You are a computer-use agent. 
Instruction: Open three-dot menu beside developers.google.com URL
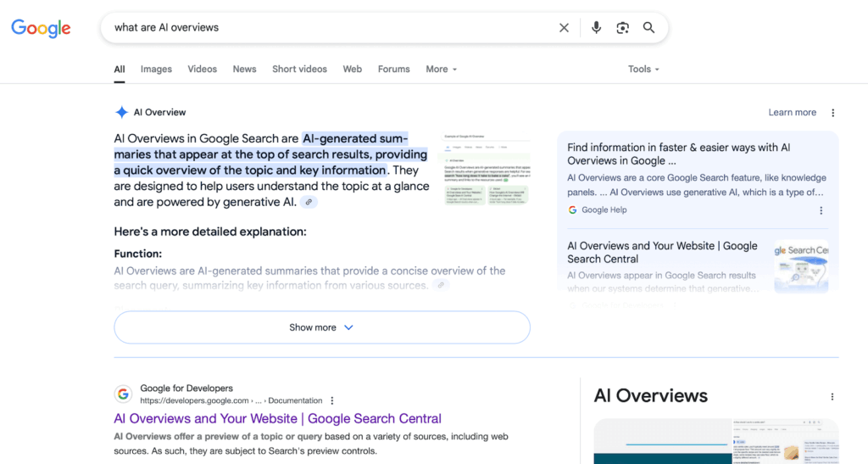tap(332, 401)
